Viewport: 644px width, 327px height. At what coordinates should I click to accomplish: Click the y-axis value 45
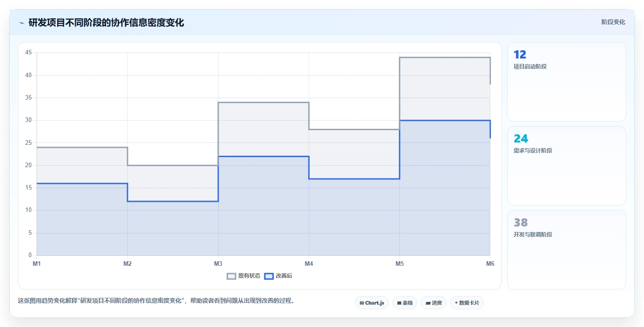[28, 53]
